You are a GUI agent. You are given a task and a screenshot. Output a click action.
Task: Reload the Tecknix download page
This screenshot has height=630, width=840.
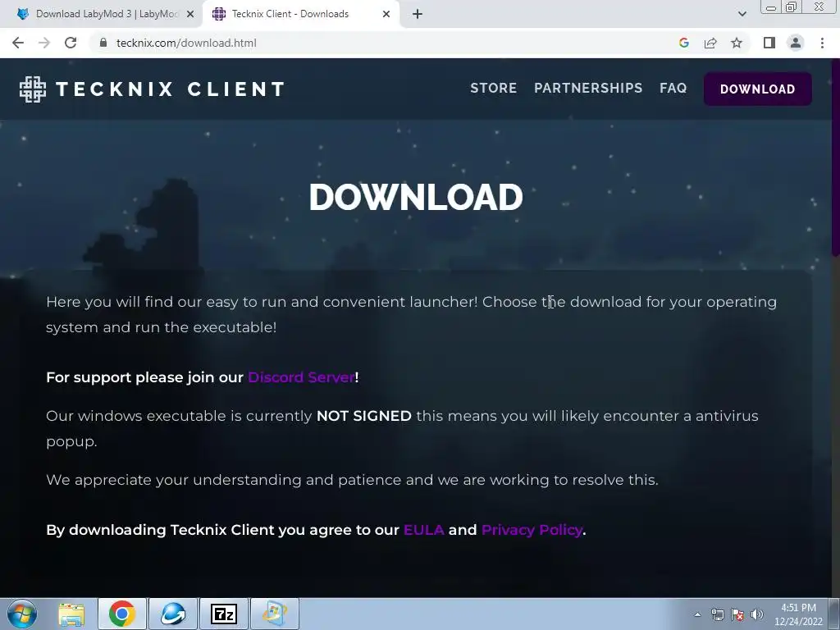coord(71,43)
